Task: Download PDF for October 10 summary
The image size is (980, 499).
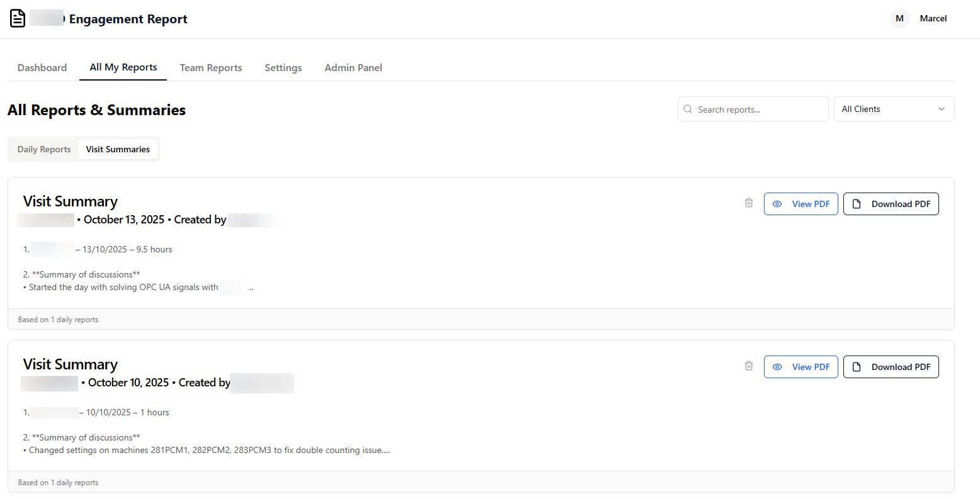Action: [891, 367]
